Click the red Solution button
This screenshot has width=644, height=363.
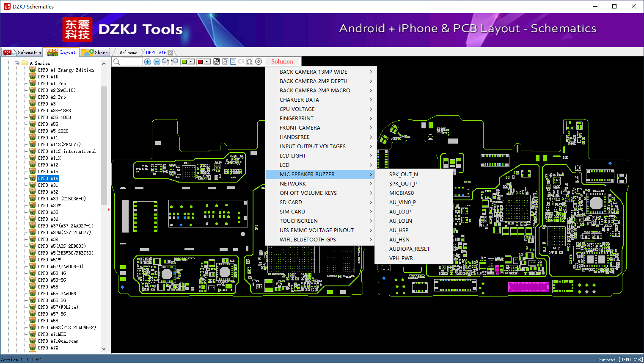pyautogui.click(x=282, y=61)
